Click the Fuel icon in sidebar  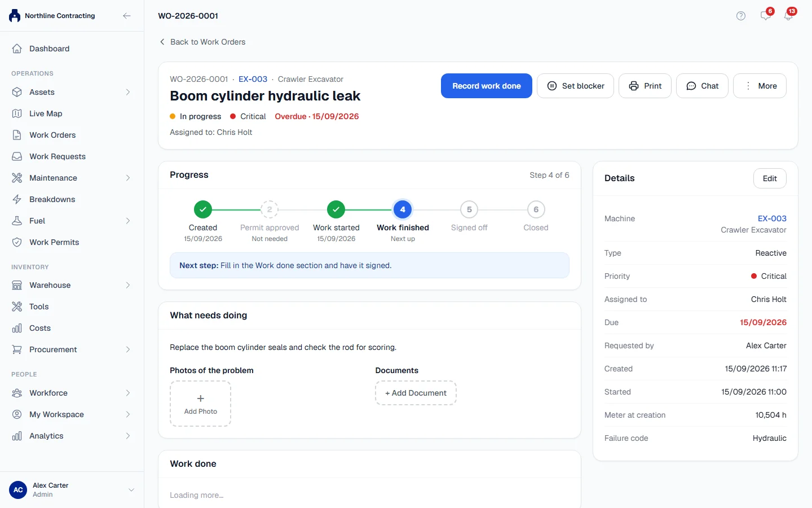tap(17, 221)
